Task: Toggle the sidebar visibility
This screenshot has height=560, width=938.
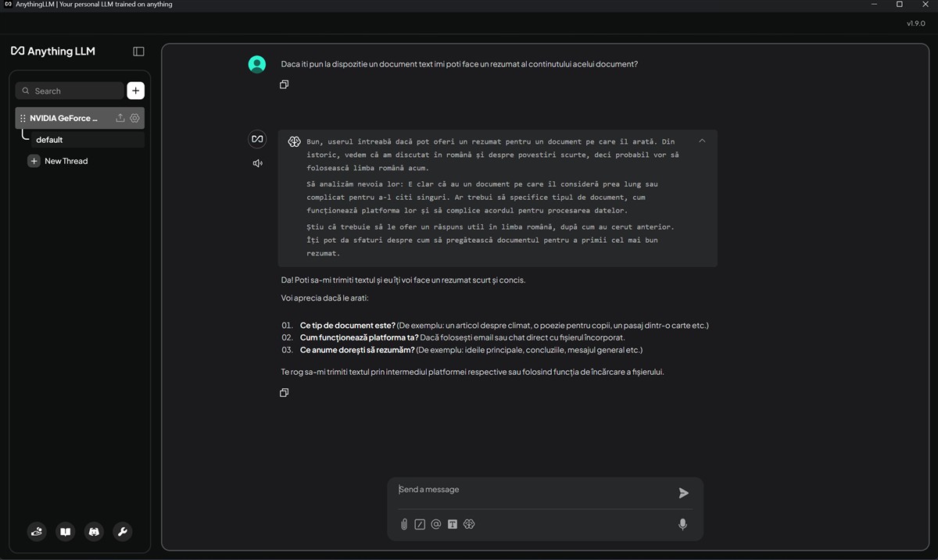Action: tap(138, 52)
